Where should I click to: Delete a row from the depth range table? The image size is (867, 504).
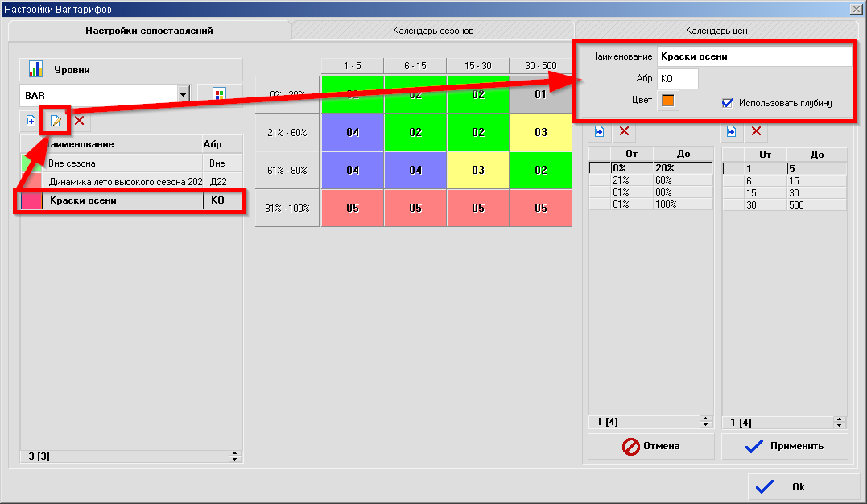tap(756, 130)
